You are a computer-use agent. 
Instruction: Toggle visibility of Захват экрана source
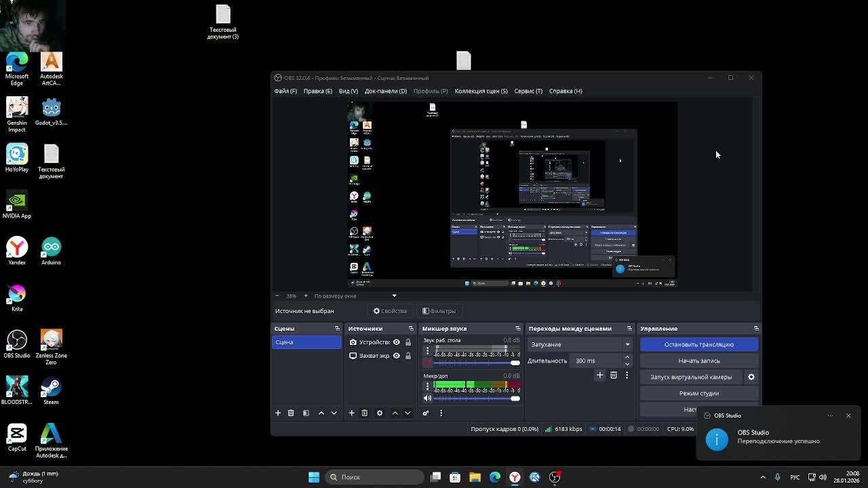point(397,356)
